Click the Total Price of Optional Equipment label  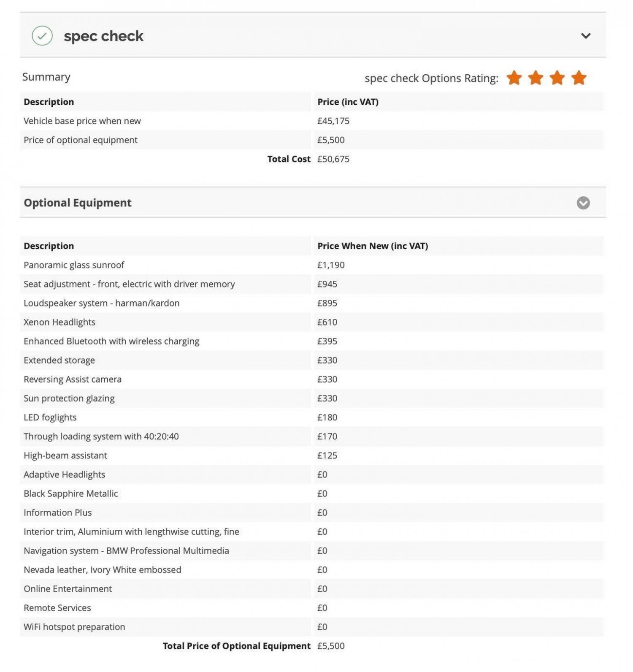coord(236,646)
